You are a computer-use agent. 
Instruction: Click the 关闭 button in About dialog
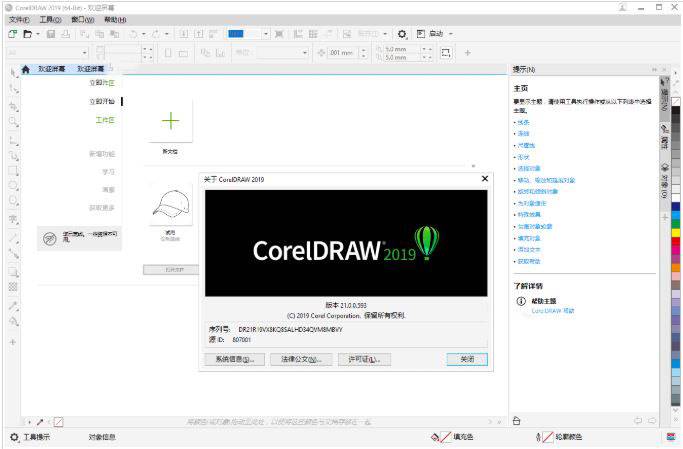point(467,359)
